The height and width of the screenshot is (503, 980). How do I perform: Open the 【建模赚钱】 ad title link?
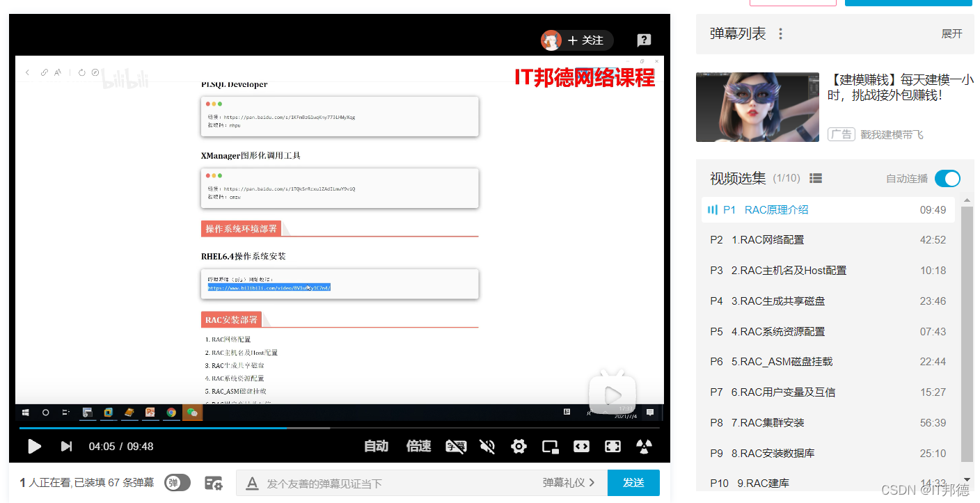click(x=901, y=87)
